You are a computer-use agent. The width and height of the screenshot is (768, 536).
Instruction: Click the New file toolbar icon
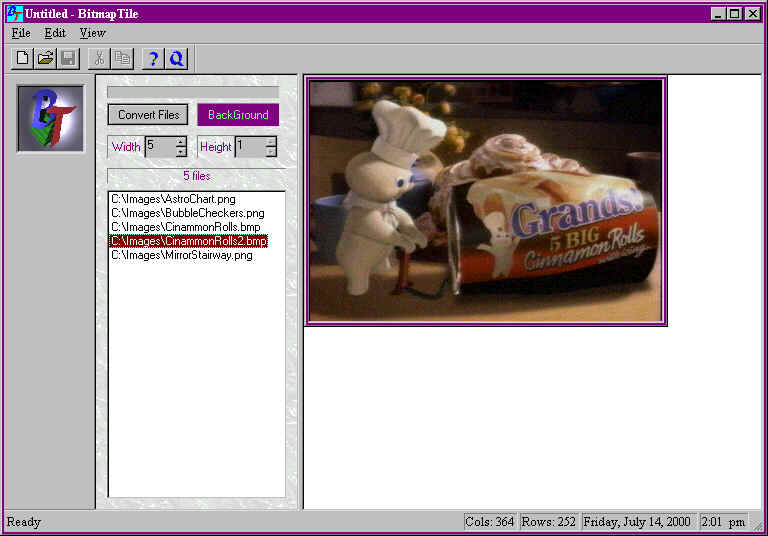(22, 59)
